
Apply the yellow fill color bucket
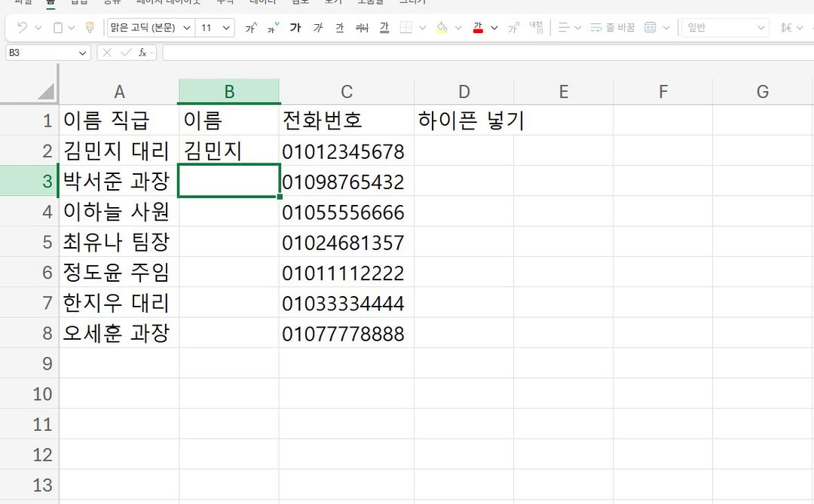click(x=442, y=28)
